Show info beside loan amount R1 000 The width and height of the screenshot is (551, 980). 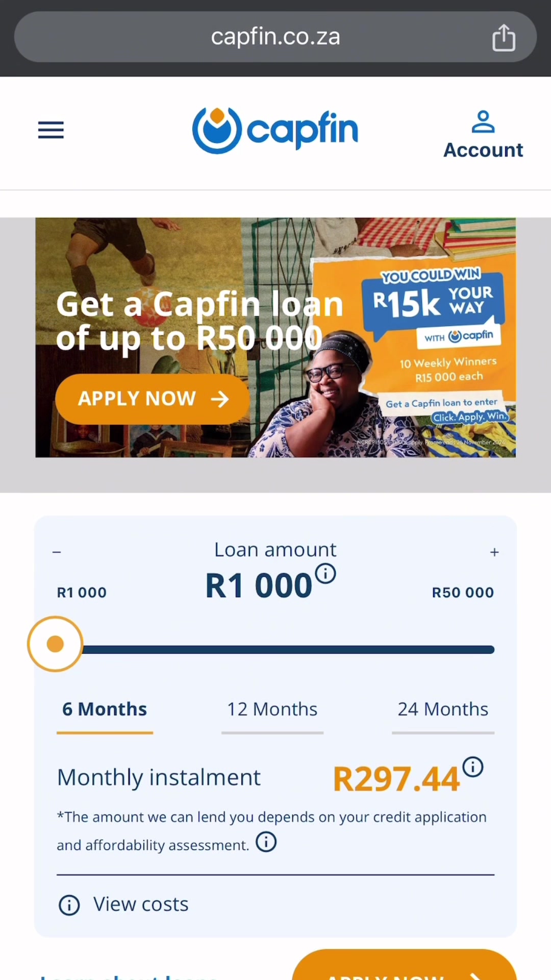pyautogui.click(x=325, y=573)
